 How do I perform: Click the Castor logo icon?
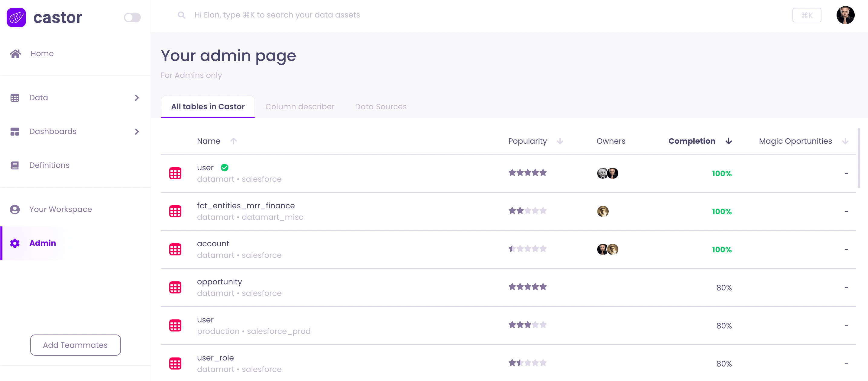click(16, 17)
